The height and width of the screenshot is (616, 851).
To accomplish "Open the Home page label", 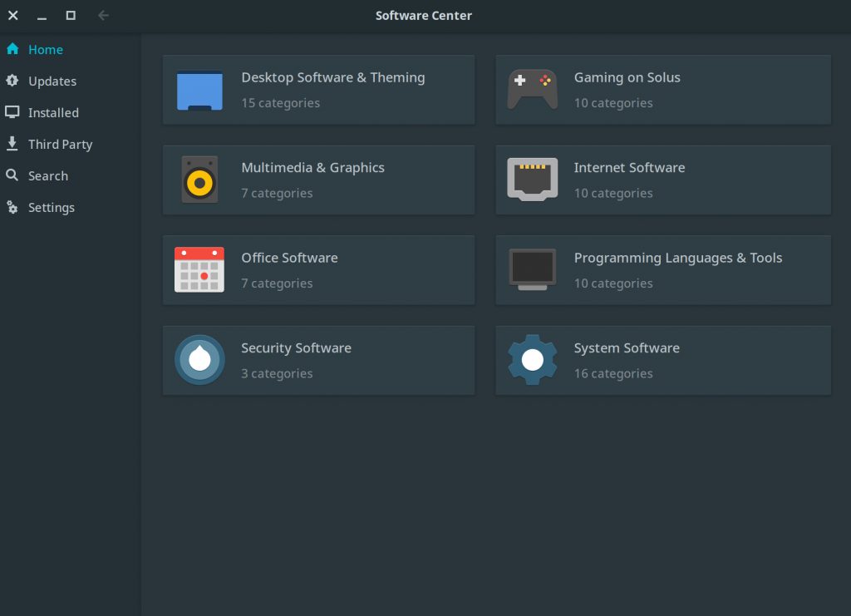I will [x=46, y=49].
